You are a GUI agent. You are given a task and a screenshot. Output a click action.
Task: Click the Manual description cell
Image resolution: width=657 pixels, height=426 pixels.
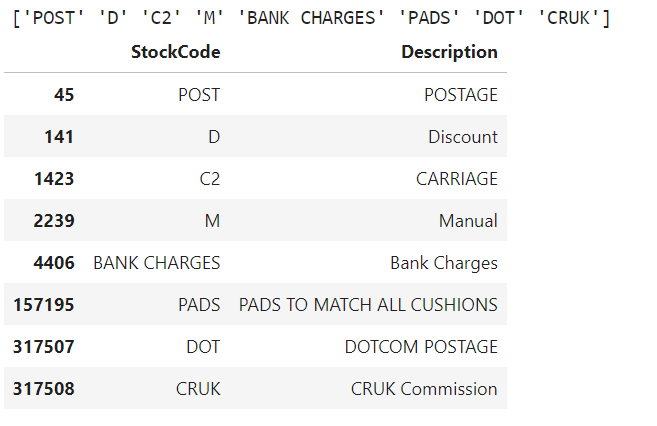[468, 221]
